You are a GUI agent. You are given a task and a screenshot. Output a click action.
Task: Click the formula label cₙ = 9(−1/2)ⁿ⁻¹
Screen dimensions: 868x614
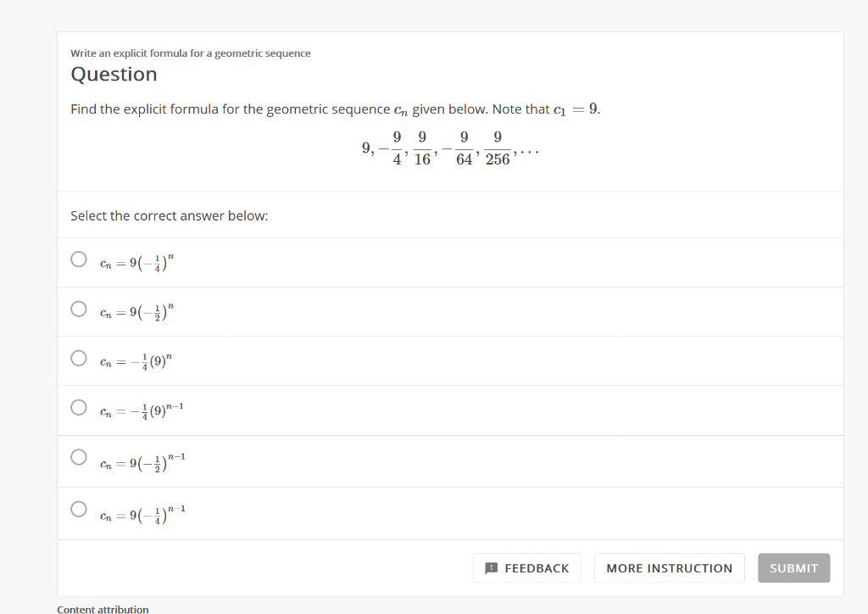(x=142, y=460)
